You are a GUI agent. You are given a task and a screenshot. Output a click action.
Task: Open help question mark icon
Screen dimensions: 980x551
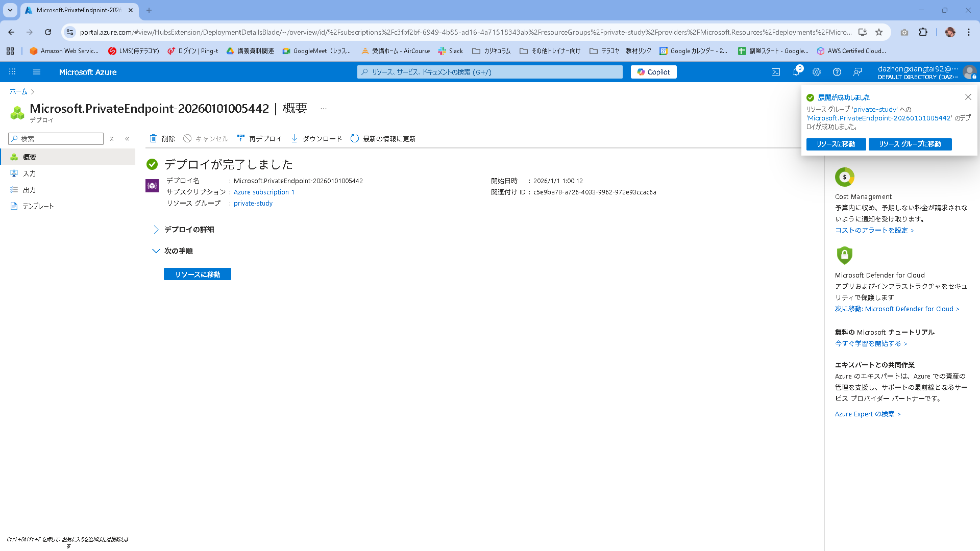[x=837, y=72]
